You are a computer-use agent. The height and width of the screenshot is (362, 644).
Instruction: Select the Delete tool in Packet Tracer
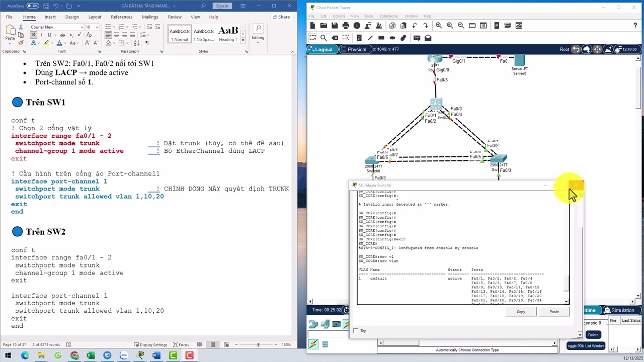[335, 38]
